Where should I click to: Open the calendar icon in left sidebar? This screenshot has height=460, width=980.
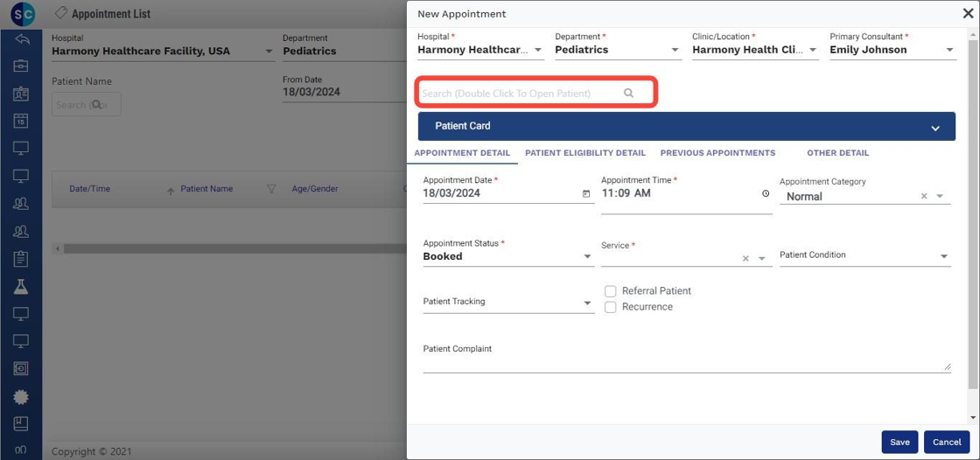coord(21,122)
